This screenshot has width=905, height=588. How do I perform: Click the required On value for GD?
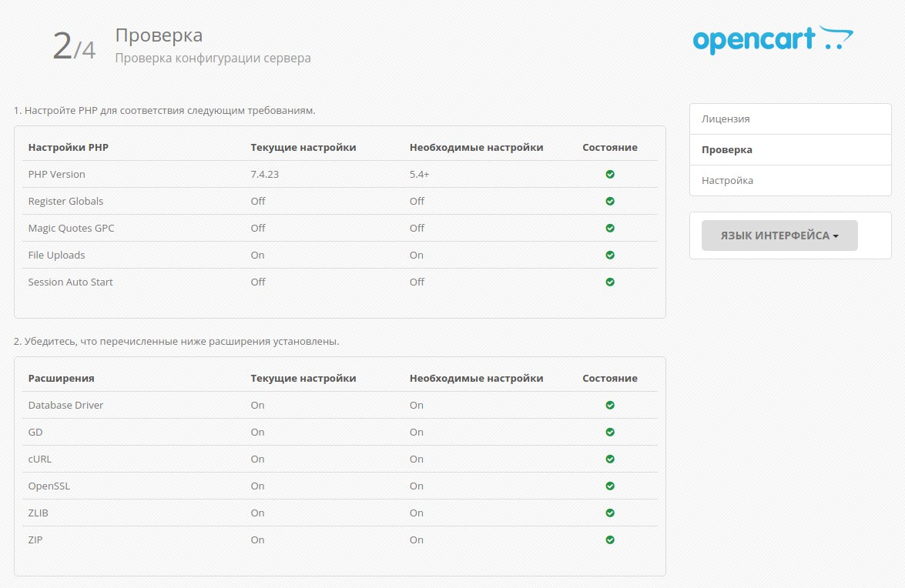pyautogui.click(x=417, y=432)
